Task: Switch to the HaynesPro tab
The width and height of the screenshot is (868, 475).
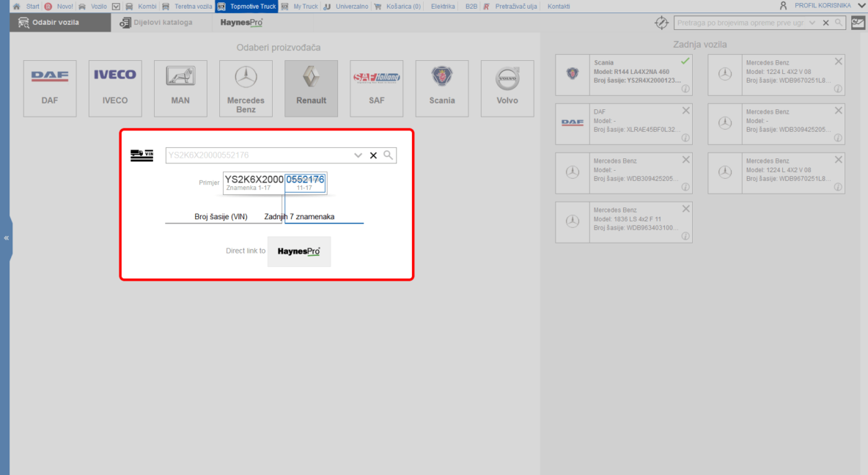Action: [x=241, y=23]
